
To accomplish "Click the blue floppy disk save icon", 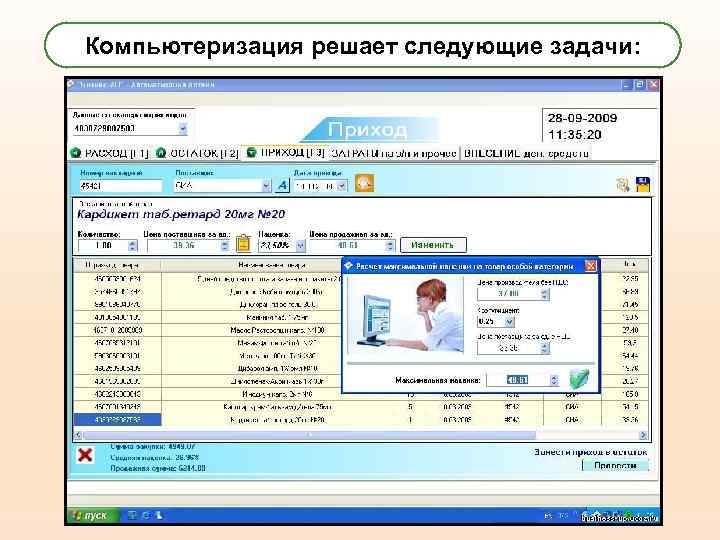I will click(643, 184).
